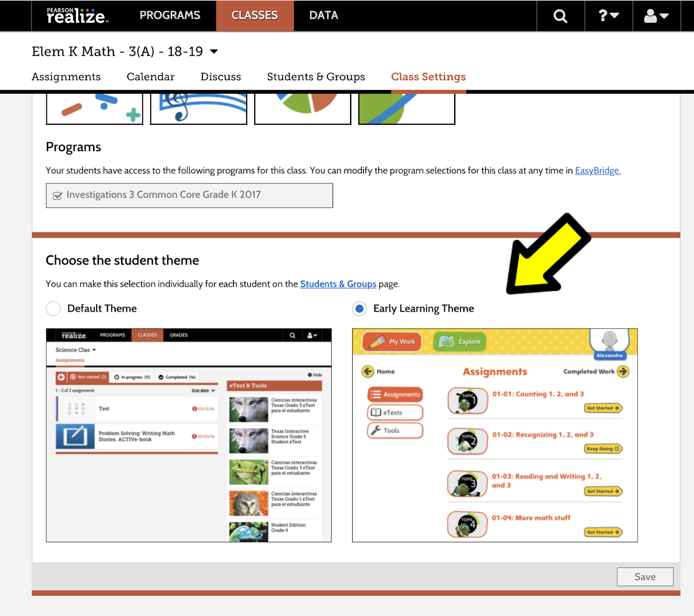
Task: Click the eTexts book button in preview
Action: [395, 413]
